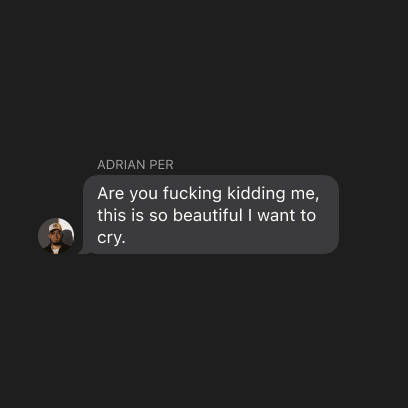Select the gray message bubble
The image size is (408, 408).
(x=211, y=214)
